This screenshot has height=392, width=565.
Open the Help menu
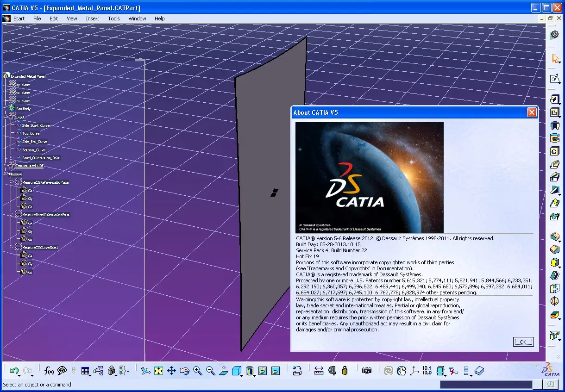[160, 19]
